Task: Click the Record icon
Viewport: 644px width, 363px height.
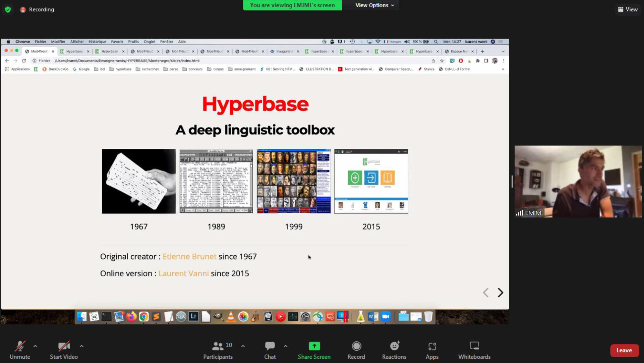Action: (x=356, y=346)
